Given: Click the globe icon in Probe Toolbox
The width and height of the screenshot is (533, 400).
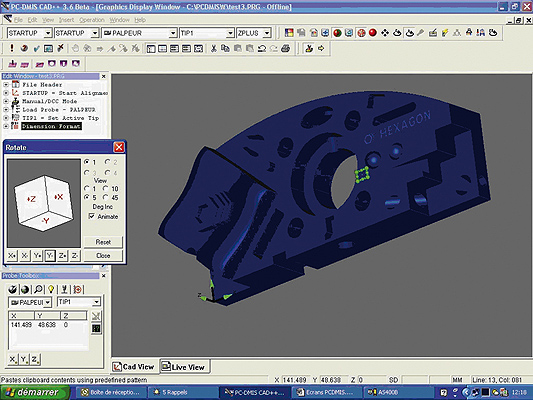Looking at the screenshot, I should pyautogui.click(x=25, y=289).
